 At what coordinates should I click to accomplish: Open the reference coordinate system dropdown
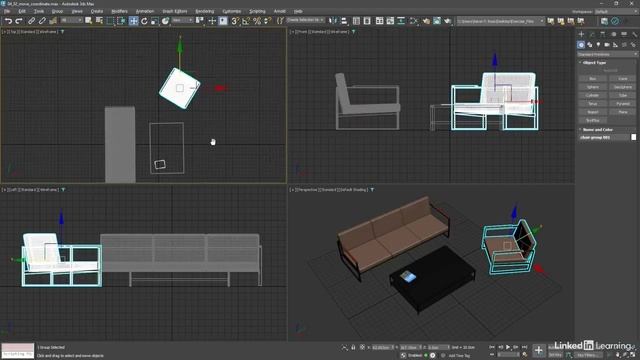(x=182, y=20)
